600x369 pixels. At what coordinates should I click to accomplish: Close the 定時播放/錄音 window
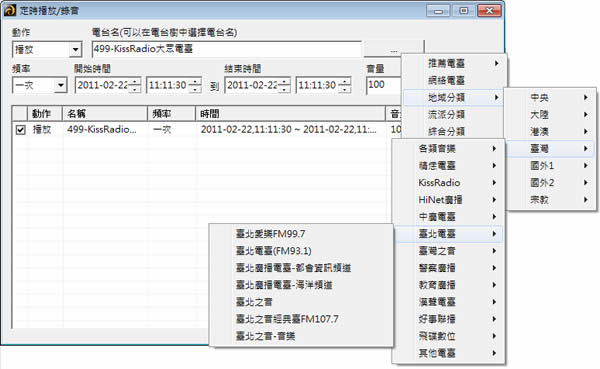coord(489,11)
